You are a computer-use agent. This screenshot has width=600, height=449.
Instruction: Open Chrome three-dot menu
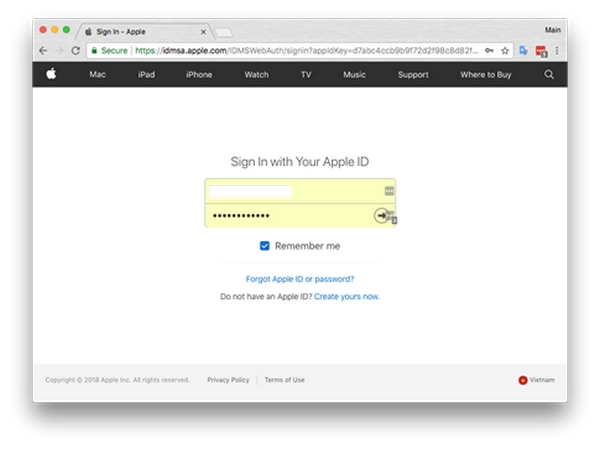pos(557,51)
